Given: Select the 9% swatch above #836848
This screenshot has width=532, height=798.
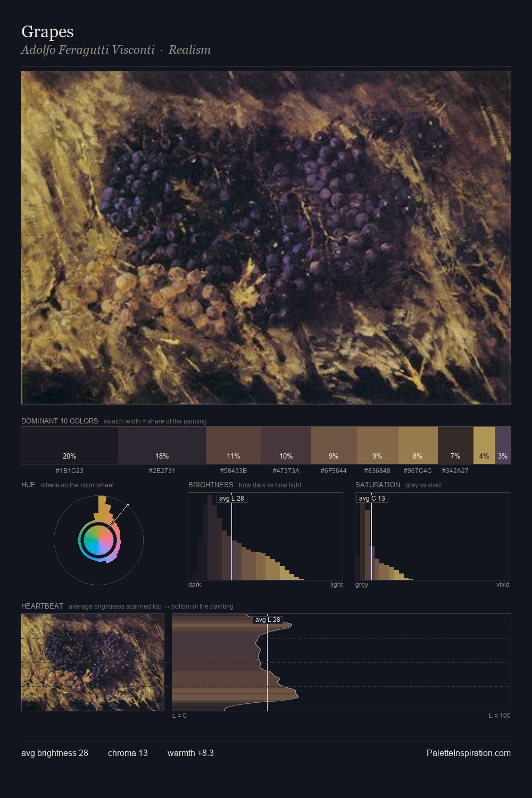Looking at the screenshot, I should tap(377, 445).
